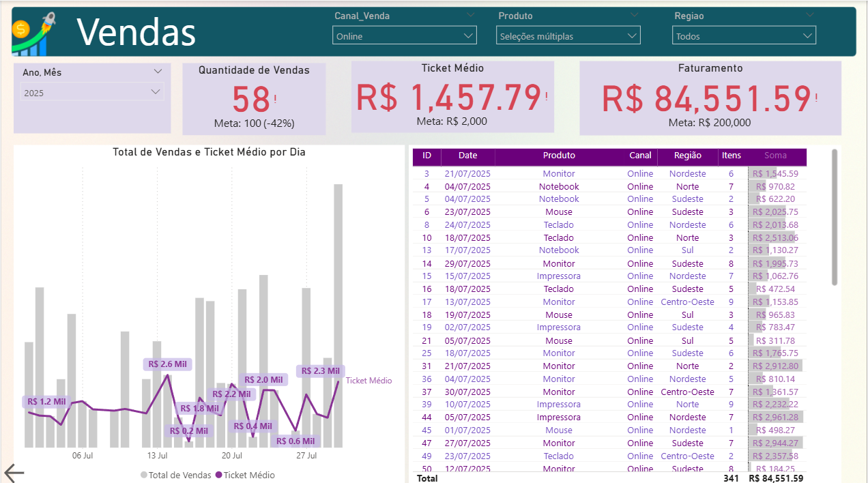Select the R$ 2.6 Mil data label
The width and height of the screenshot is (868, 483).
[167, 364]
